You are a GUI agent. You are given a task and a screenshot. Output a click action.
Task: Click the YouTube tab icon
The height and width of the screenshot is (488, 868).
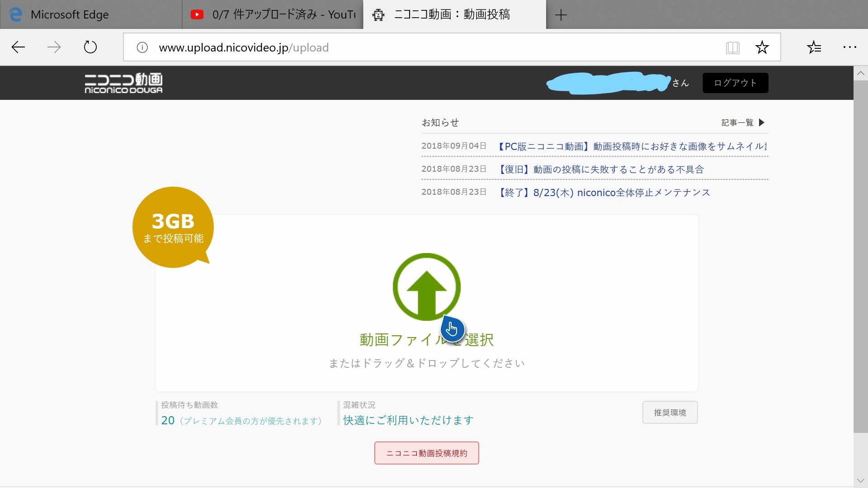tap(197, 14)
